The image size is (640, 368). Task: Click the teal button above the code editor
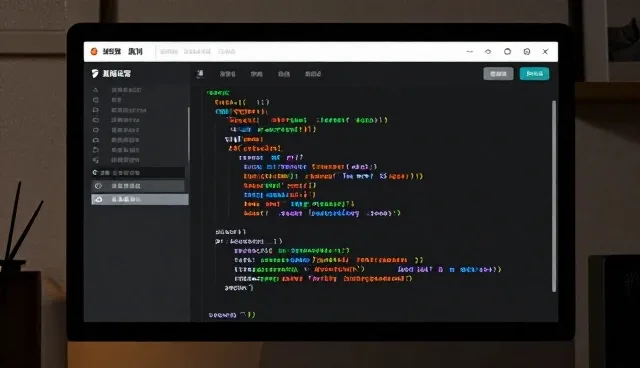[534, 74]
